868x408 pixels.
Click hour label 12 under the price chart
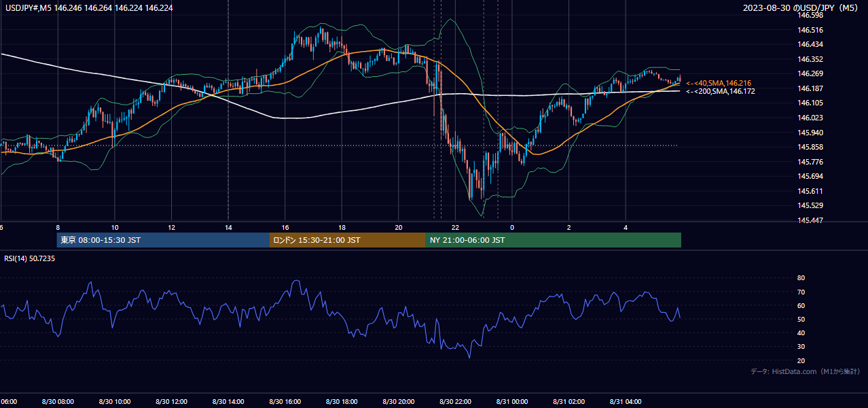[171, 228]
